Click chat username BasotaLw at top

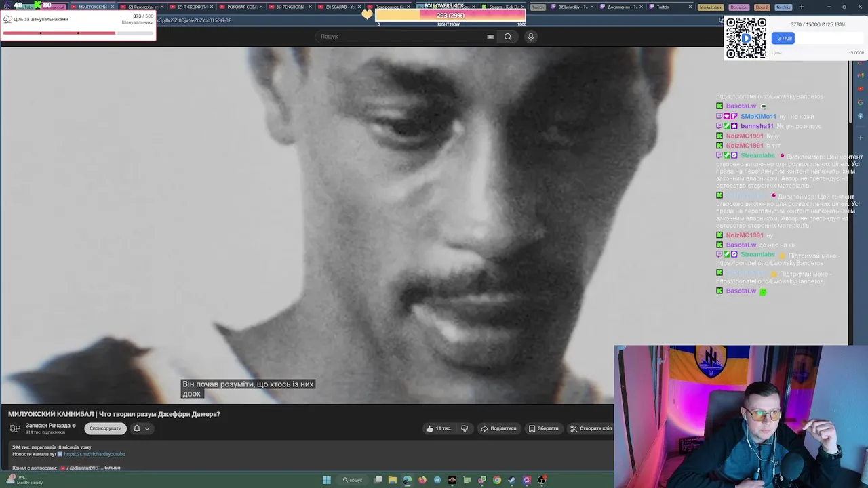point(741,106)
